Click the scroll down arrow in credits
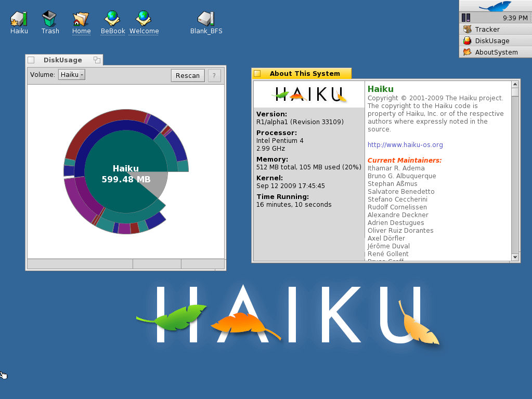The width and height of the screenshot is (532, 399). coord(515,257)
